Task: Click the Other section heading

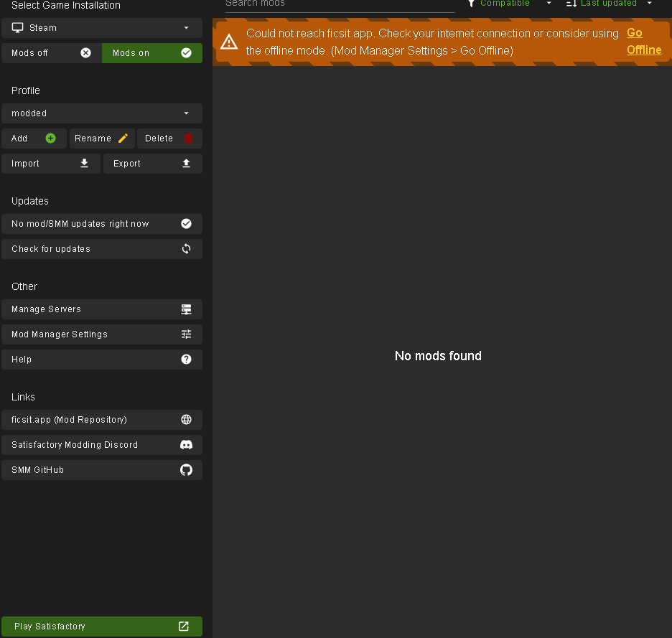Action: point(24,286)
